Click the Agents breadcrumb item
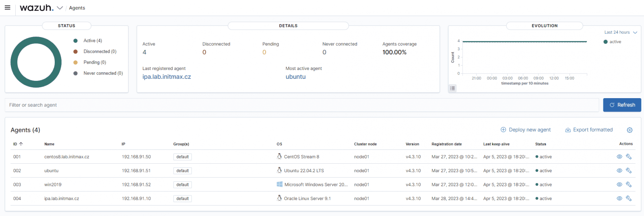Image resolution: width=644 pixels, height=216 pixels. (77, 8)
